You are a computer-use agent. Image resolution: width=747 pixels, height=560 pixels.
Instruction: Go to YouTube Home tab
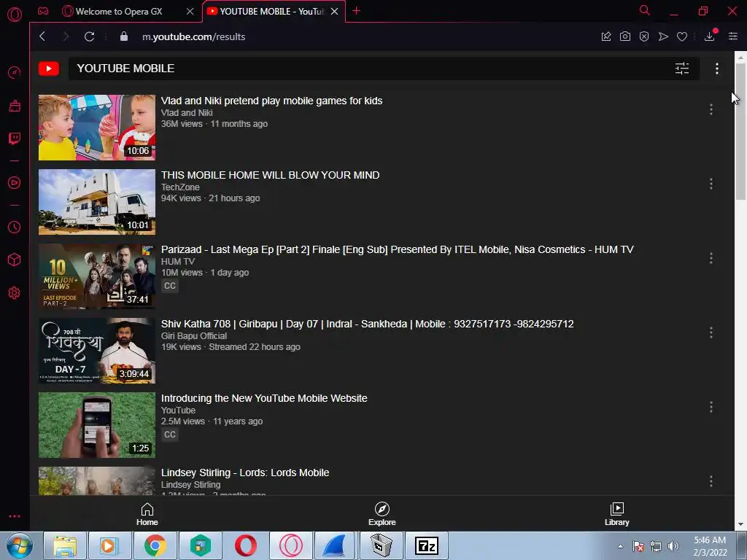click(147, 514)
